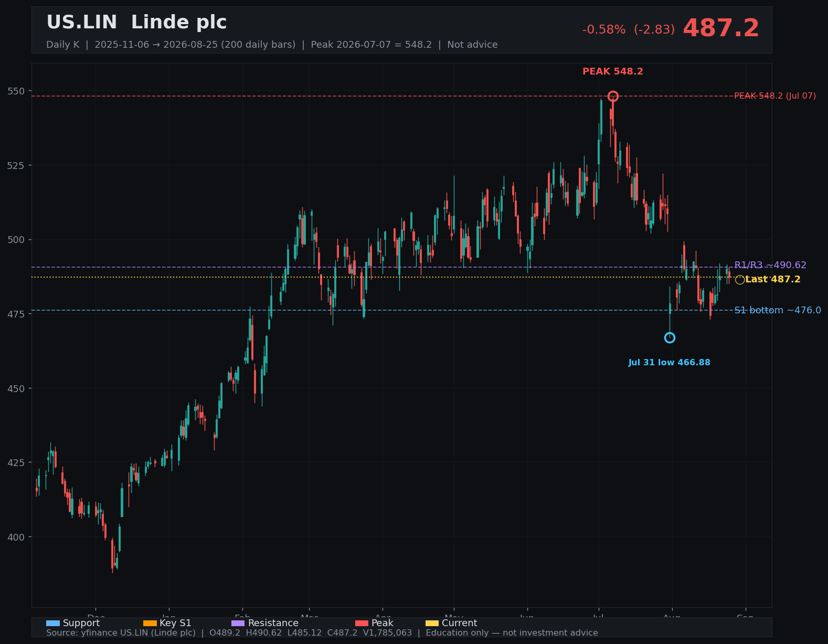Viewport: 828px width, 644px height.
Task: Click the red Peak legend swatch
Action: click(x=362, y=623)
